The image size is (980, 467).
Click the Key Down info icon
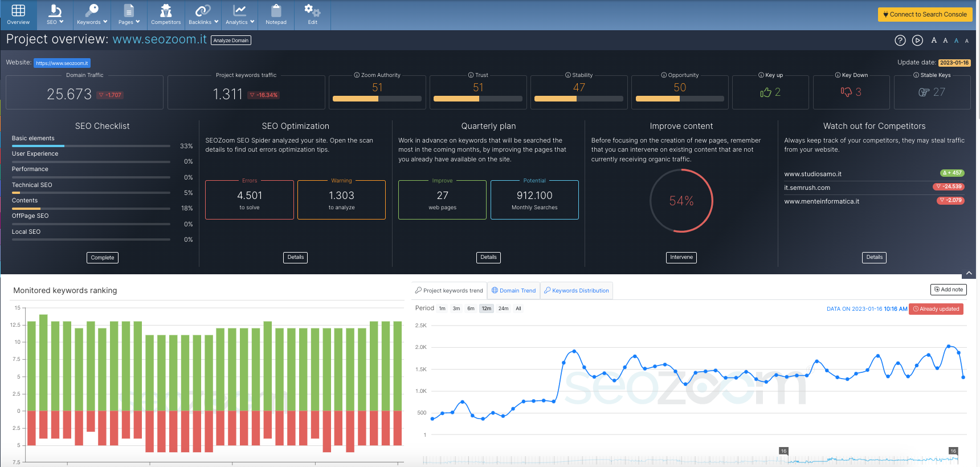click(838, 75)
